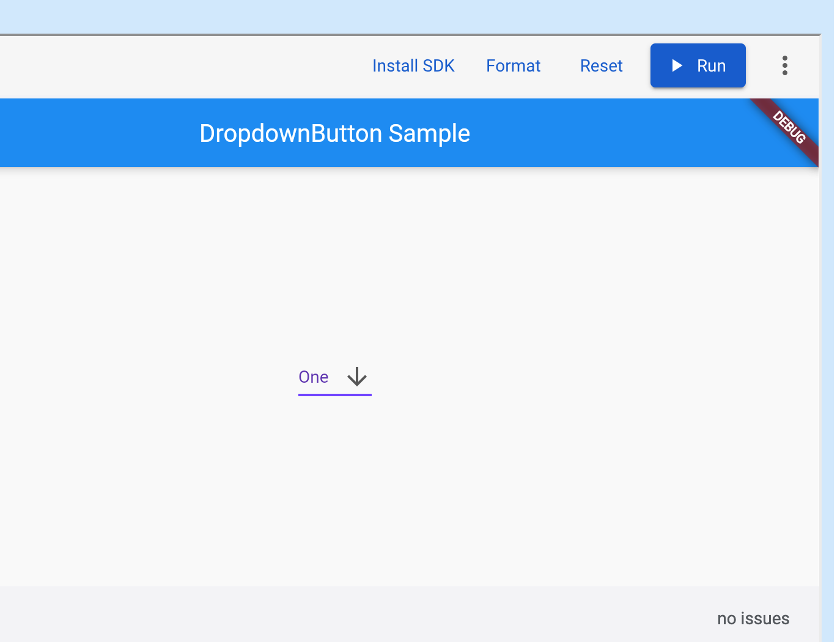Click the light blue strip at top
Screen dimensions: 840x642
367,15
